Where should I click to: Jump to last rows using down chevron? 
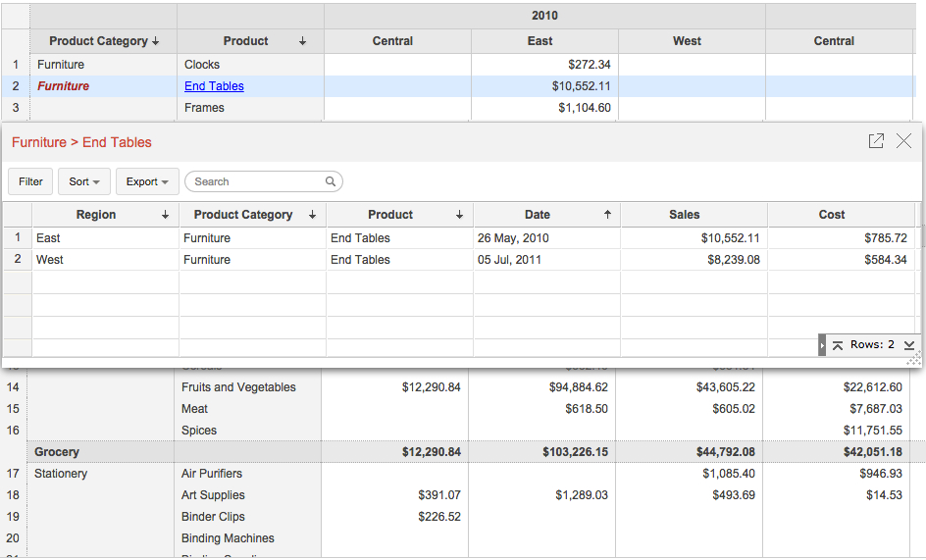tap(908, 345)
